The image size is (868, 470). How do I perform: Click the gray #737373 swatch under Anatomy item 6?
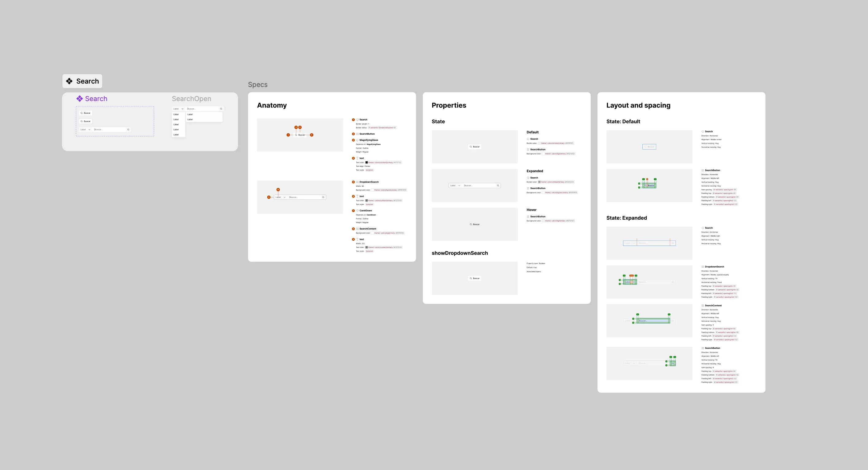[366, 201]
